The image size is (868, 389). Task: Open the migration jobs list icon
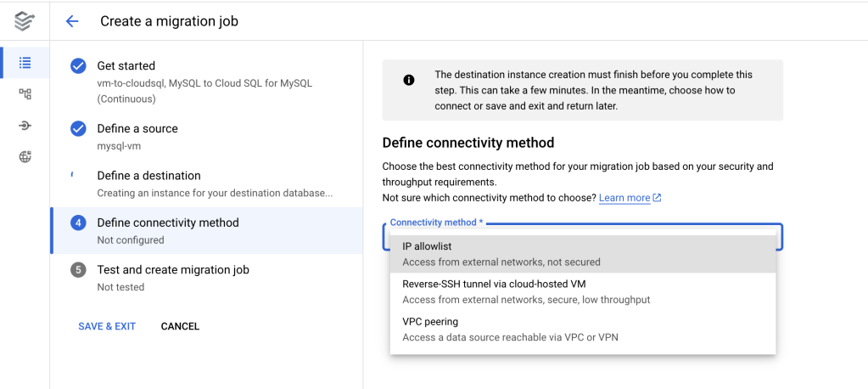click(25, 62)
